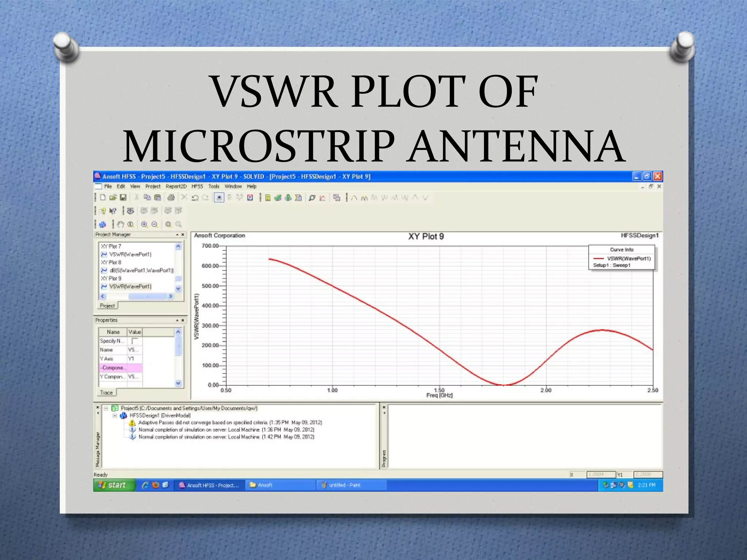The image size is (747, 560).
Task: Click the Delete X toolbar icon
Action: (184, 198)
